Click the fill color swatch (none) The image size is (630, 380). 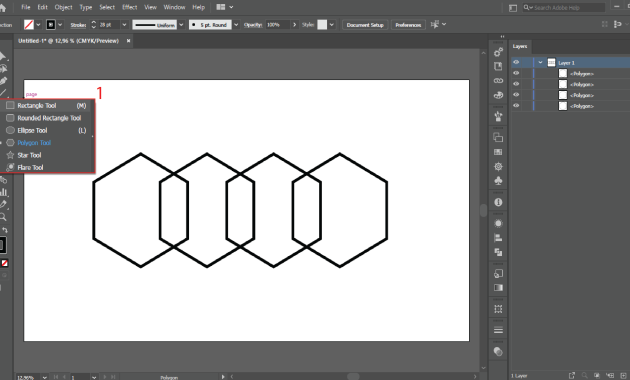pyautogui.click(x=29, y=25)
